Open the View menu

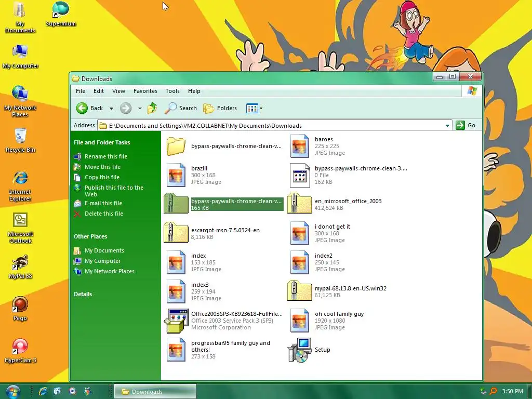pos(119,91)
